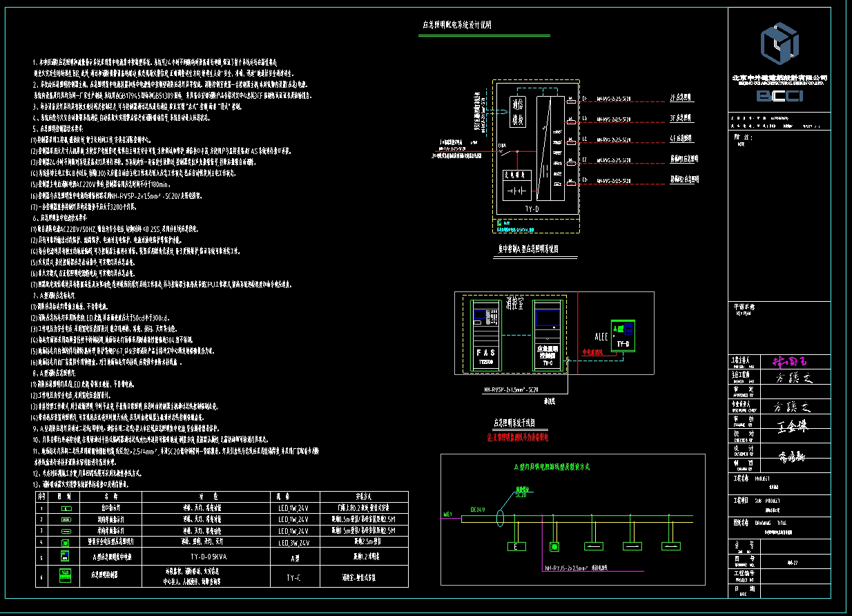This screenshot has height=616, width=852.
Task: Click the 4F 应急照明 circuit label
Action: pos(680,139)
